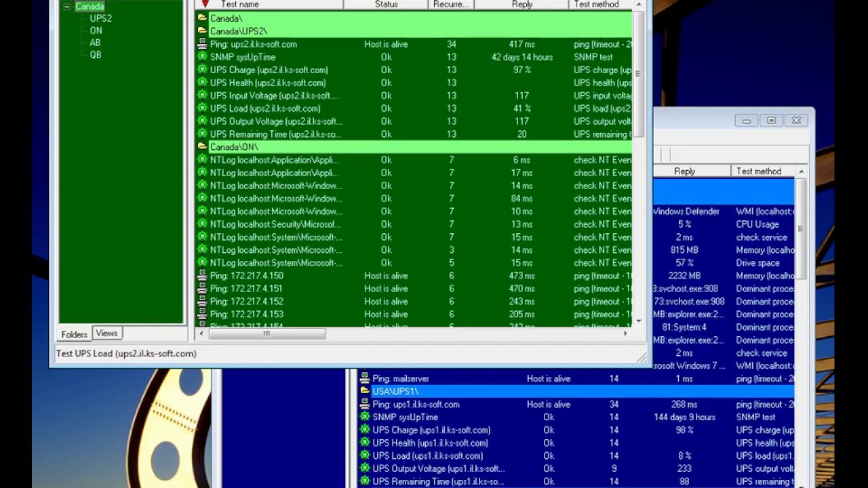Click the green list's vertical scrollbar down arrow

pos(639,321)
